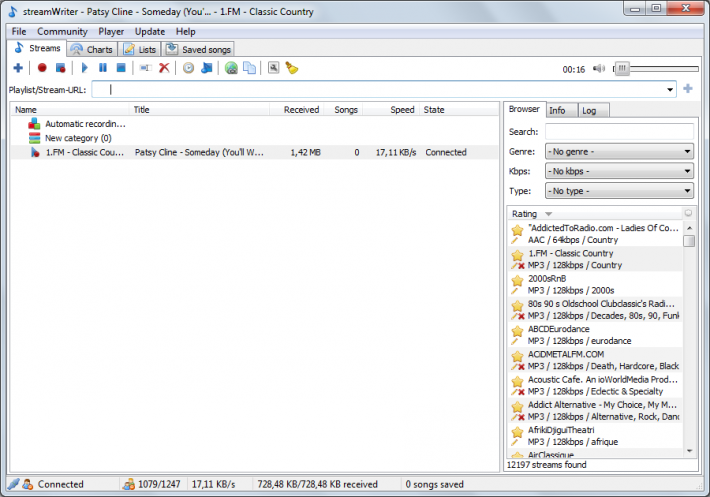Click the volume slider track near its end

click(x=693, y=69)
